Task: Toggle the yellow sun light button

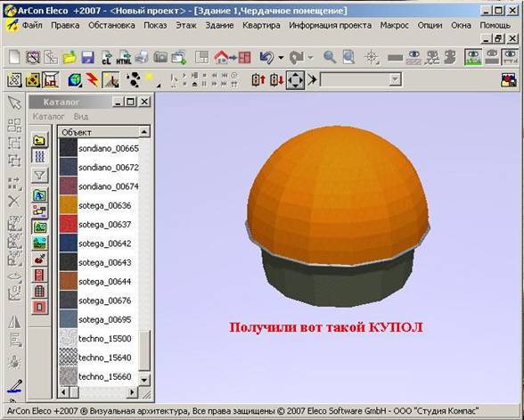Action: (x=150, y=78)
